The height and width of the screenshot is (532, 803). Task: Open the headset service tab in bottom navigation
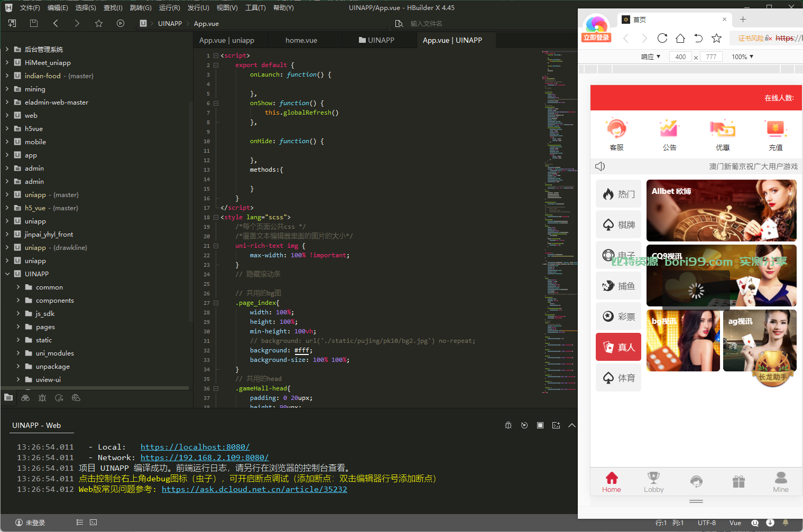696,481
